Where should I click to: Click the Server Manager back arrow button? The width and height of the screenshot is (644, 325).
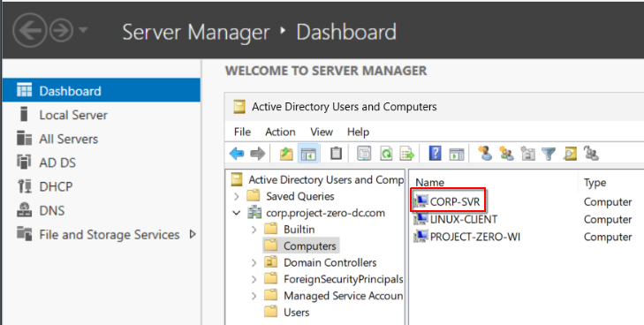point(29,31)
